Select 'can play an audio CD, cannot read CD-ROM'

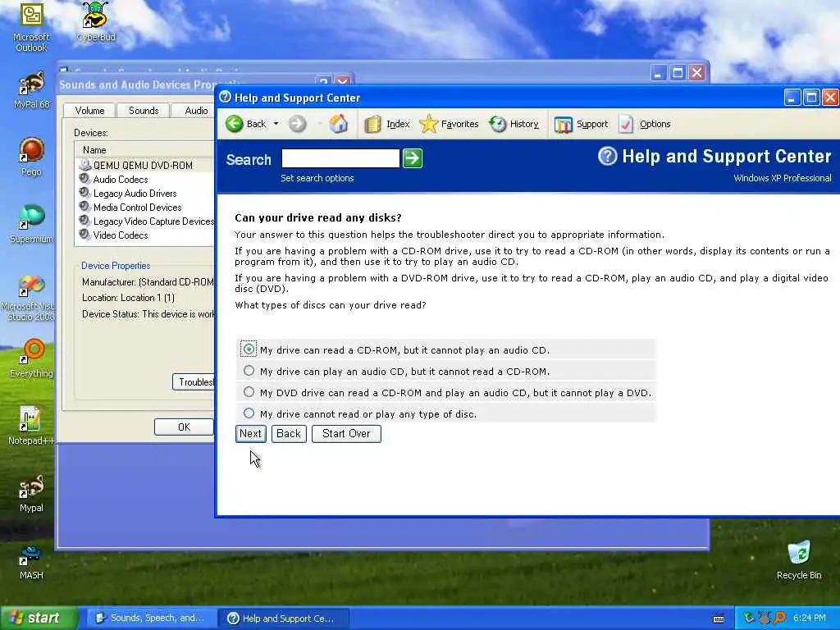[249, 371]
